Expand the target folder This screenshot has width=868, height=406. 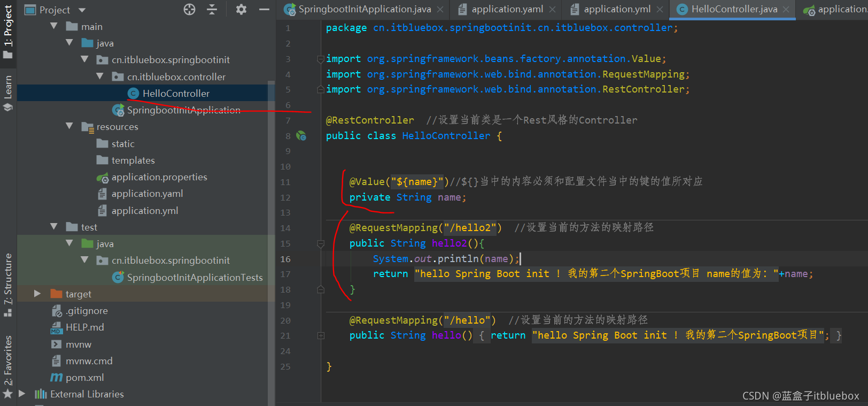(37, 294)
